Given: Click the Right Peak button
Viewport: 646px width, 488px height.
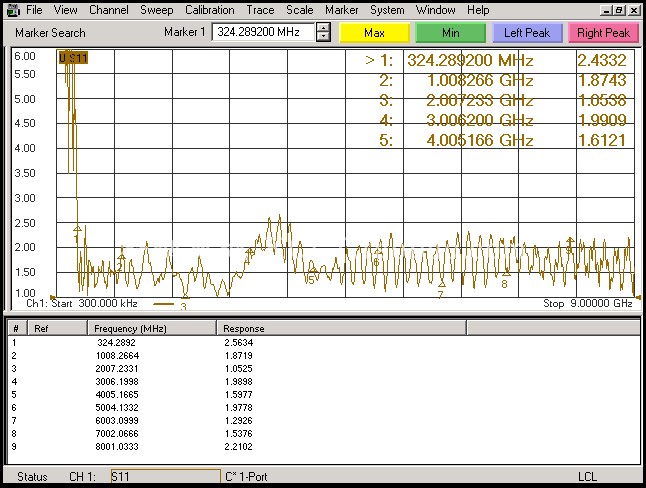Looking at the screenshot, I should click(x=602, y=33).
